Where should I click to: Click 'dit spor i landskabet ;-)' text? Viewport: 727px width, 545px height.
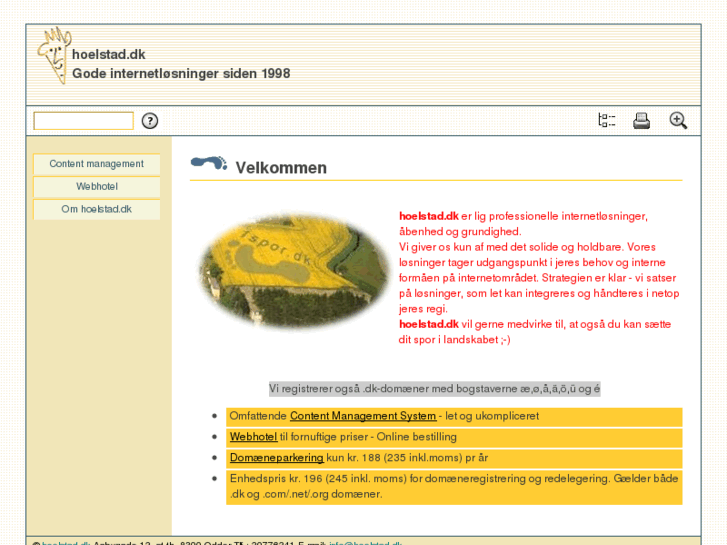point(454,340)
